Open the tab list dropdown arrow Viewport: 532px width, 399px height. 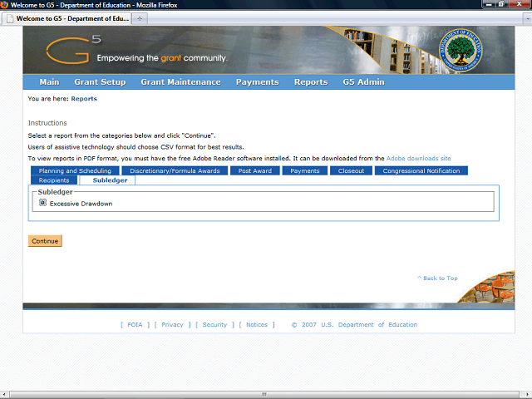[x=527, y=19]
